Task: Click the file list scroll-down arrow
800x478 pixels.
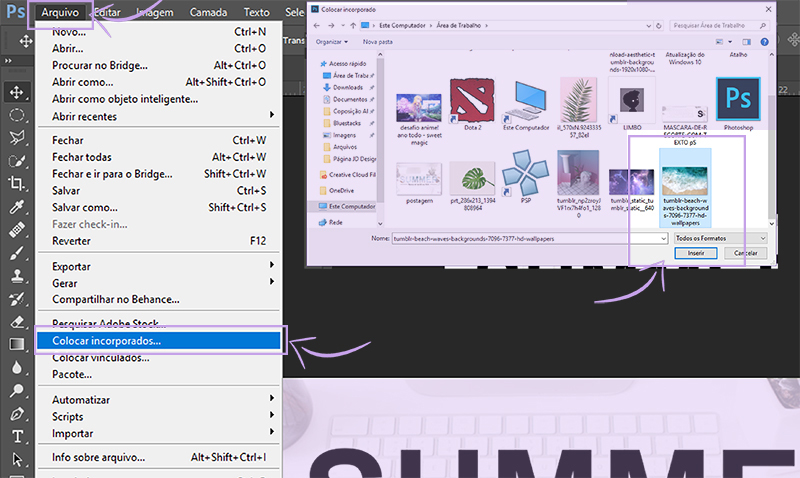Action: pos(771,223)
